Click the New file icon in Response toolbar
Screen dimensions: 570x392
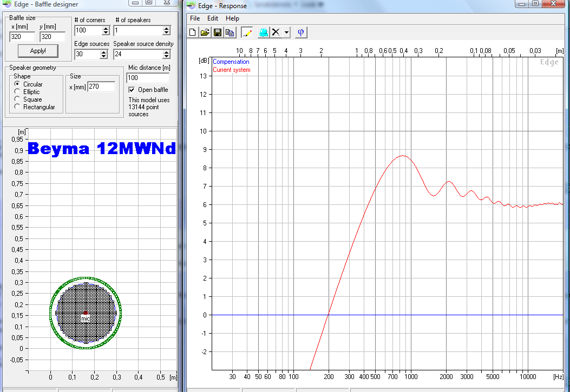tap(193, 32)
